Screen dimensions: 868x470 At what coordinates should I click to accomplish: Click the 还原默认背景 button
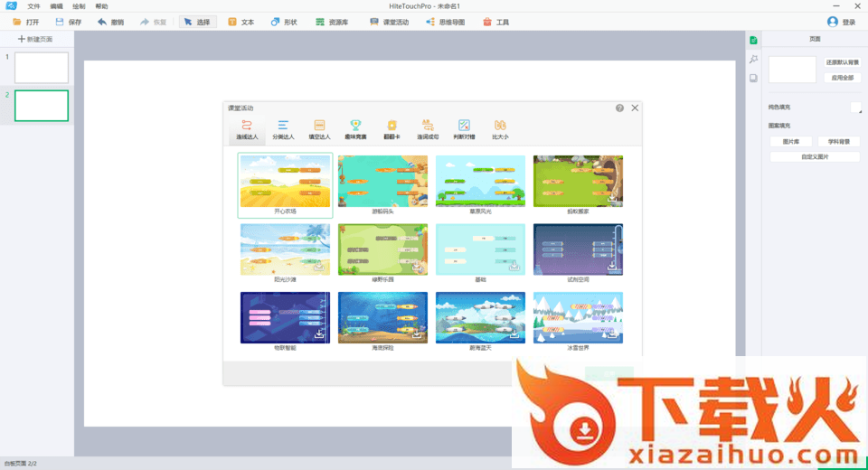tap(843, 62)
